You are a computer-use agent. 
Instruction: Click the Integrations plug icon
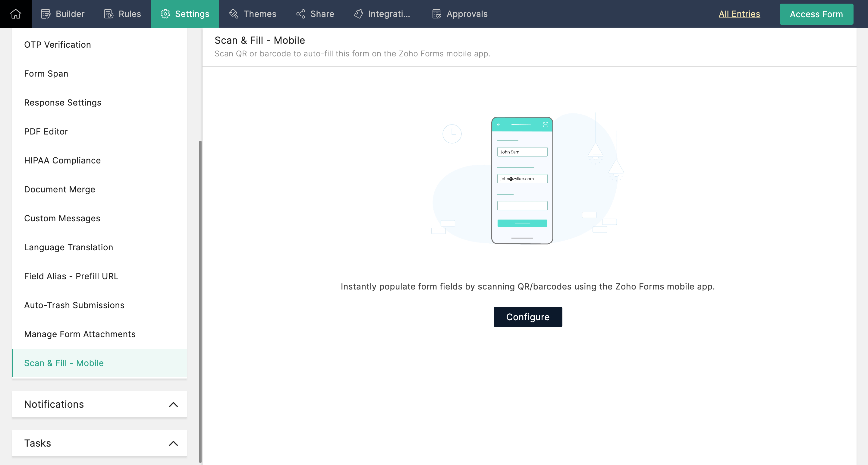359,14
